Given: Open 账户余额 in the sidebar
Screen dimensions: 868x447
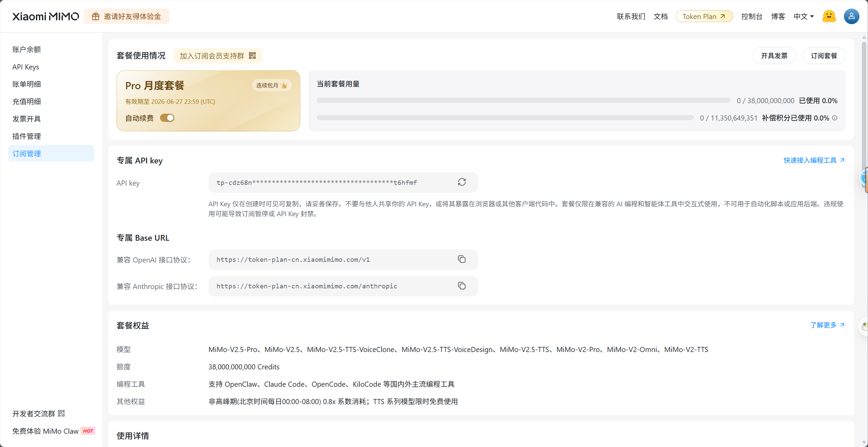Looking at the screenshot, I should [x=51, y=49].
